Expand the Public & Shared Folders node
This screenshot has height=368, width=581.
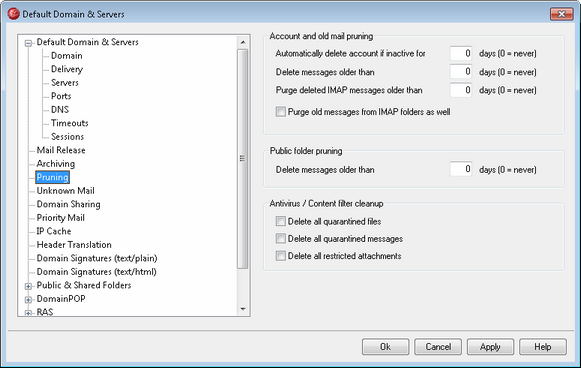[28, 286]
